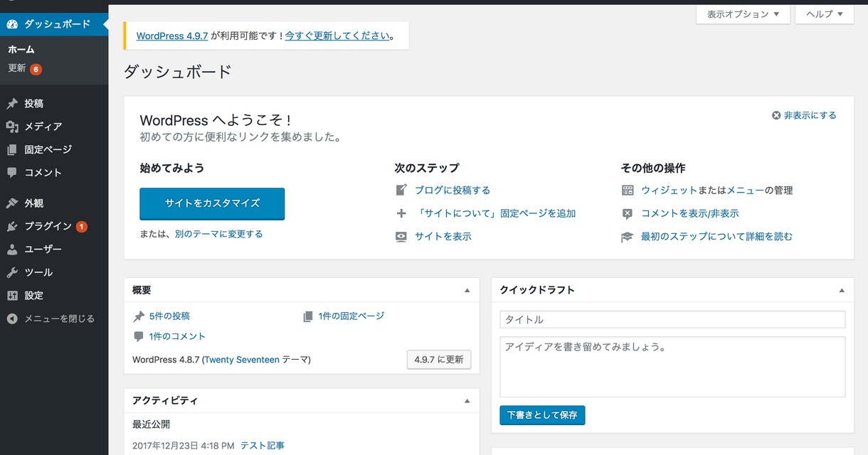Click the comment toggle icon beside コメントを表示/非表示
868x455 pixels.
(628, 213)
